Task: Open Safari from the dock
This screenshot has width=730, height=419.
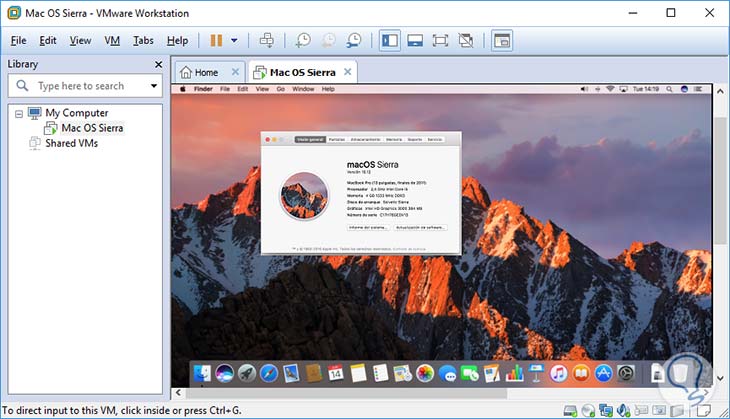Action: [x=269, y=373]
